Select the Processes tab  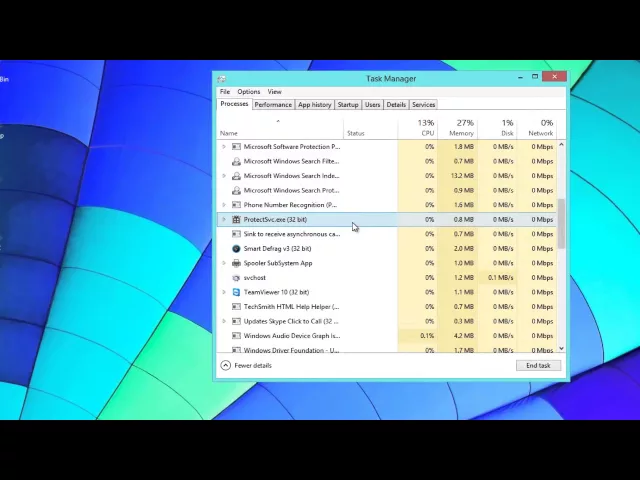[234, 104]
